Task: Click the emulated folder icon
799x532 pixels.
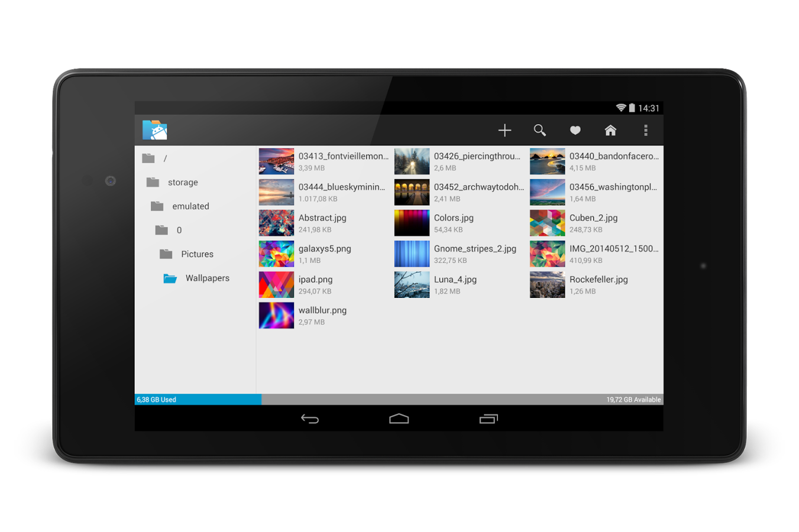Action: pos(157,206)
